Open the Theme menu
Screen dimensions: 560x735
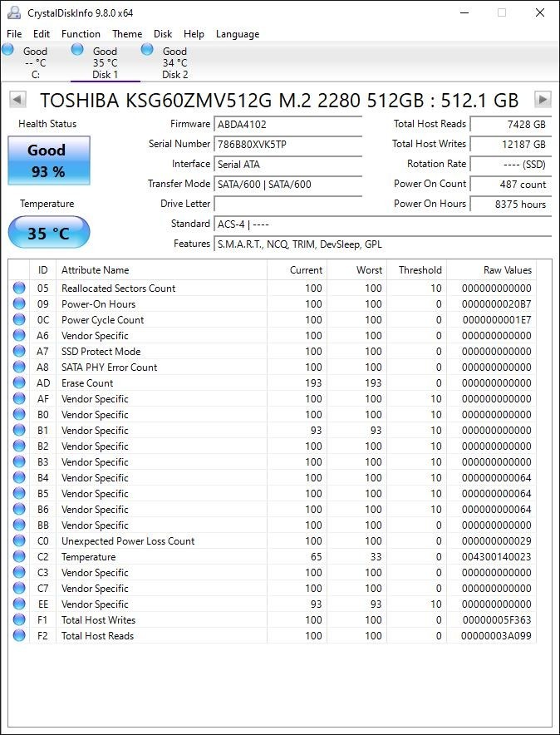[127, 34]
